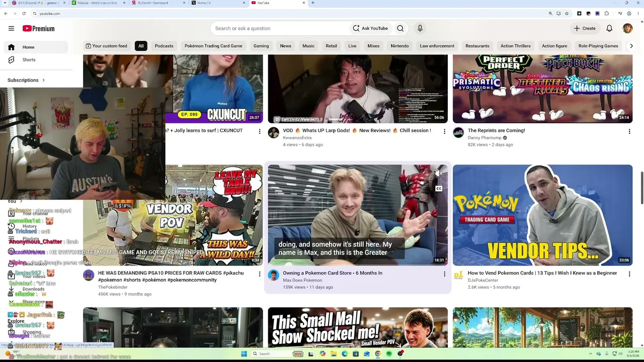644x362 pixels.
Task: Open the Max Does Pokemon channel link
Action: [302, 281]
